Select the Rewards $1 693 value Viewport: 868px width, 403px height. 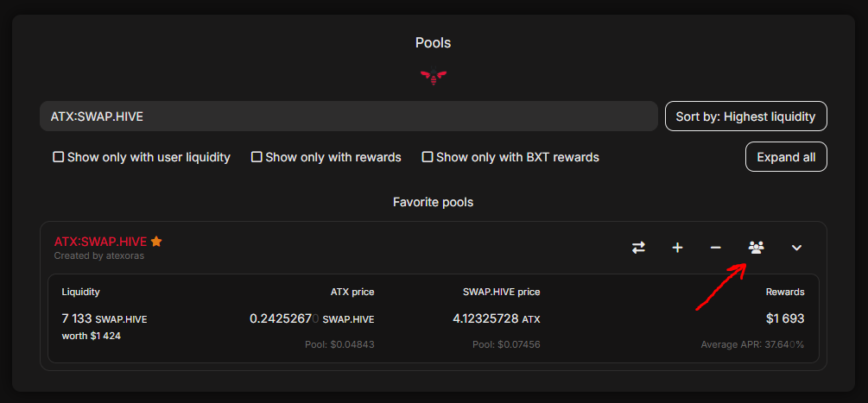click(x=785, y=318)
